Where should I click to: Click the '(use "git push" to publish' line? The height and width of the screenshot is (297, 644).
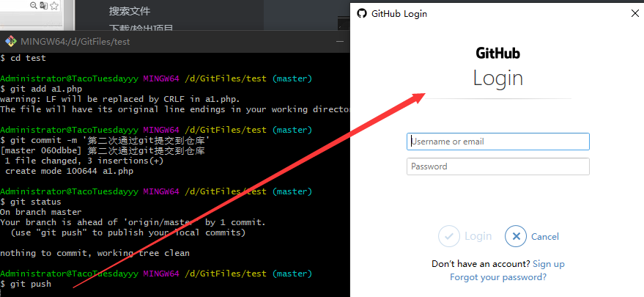pos(127,232)
